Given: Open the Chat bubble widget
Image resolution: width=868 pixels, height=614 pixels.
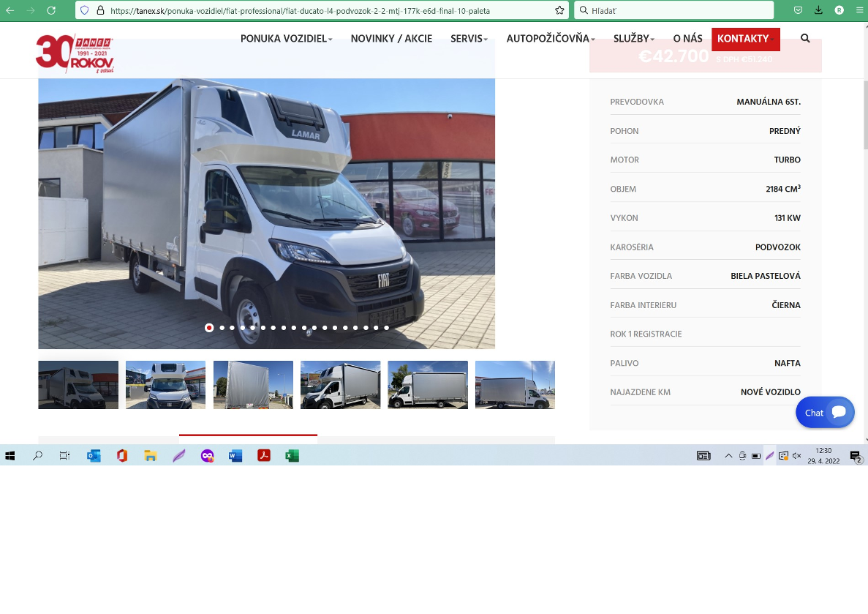Looking at the screenshot, I should 825,413.
